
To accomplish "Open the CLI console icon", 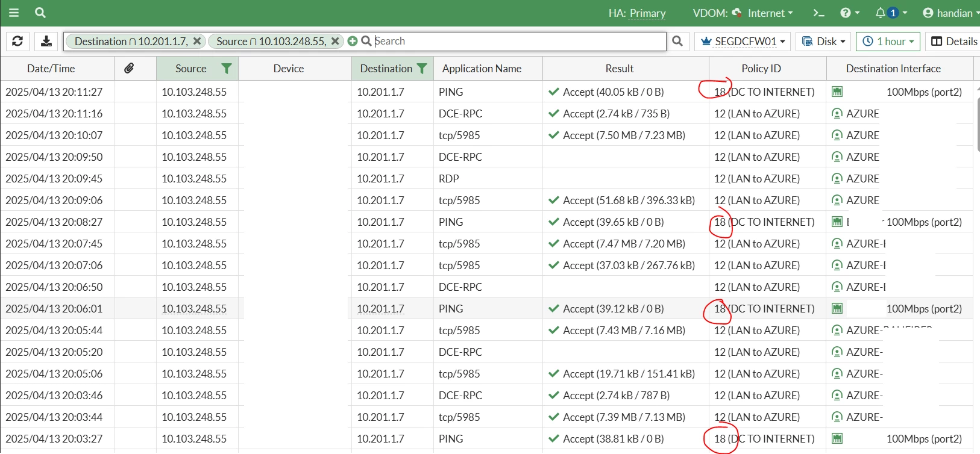I will click(x=818, y=13).
